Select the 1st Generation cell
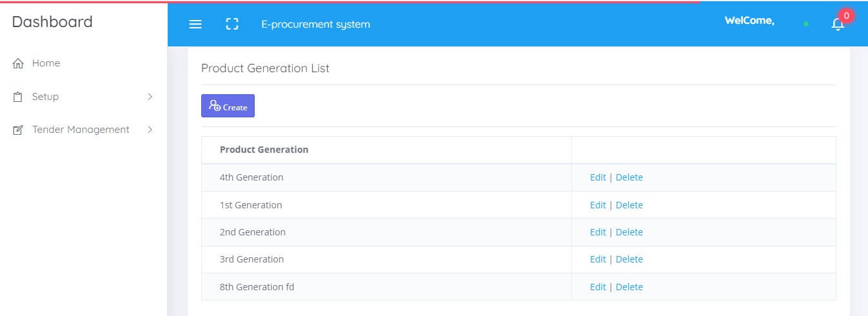Screen dimensions: 868x316 (x=386, y=205)
